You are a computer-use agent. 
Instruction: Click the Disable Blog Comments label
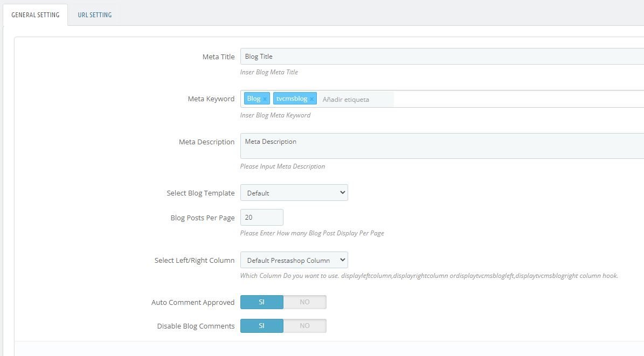(x=196, y=326)
